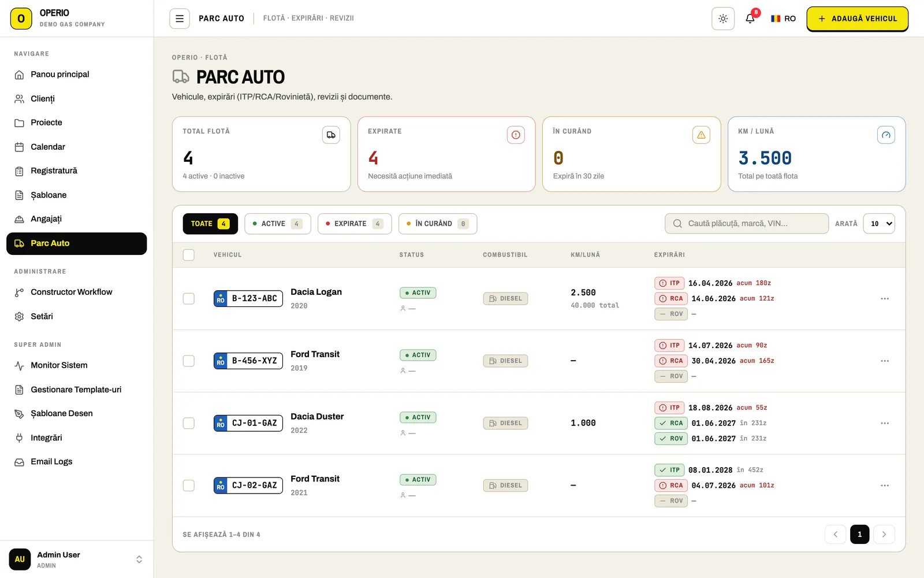
Task: Select the Expirate filter tab
Action: (x=355, y=224)
